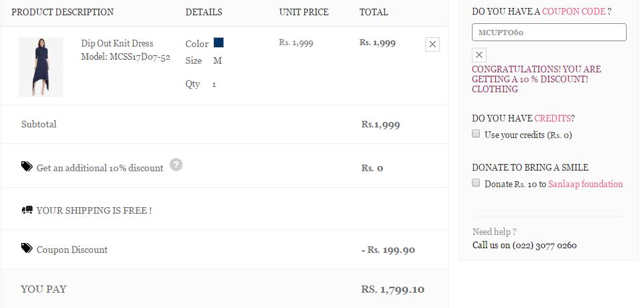Click the Get an additional 10% discount text
The image size is (644, 308).
(x=100, y=168)
